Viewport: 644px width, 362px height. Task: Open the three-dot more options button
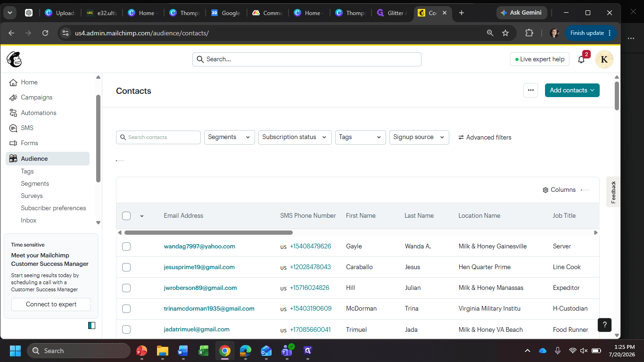[x=531, y=90]
